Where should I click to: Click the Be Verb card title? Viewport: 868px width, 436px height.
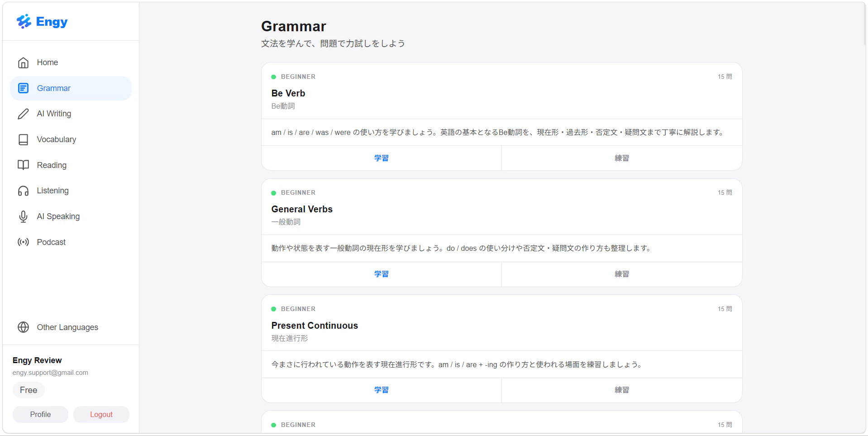point(288,93)
